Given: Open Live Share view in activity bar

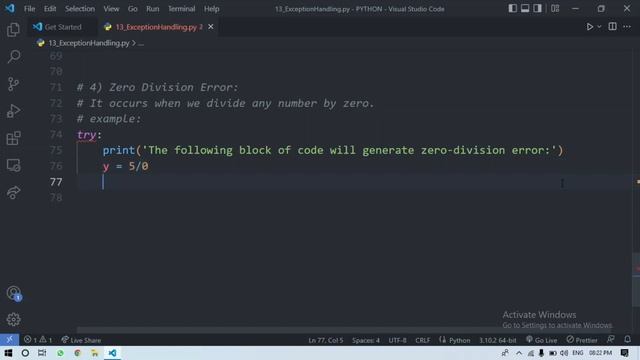Looking at the screenshot, I should 13,192.
